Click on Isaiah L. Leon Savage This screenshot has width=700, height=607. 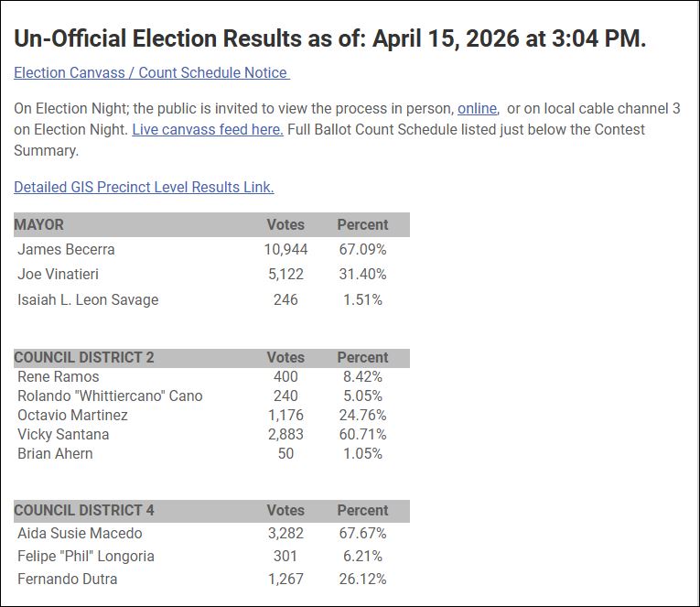(88, 299)
